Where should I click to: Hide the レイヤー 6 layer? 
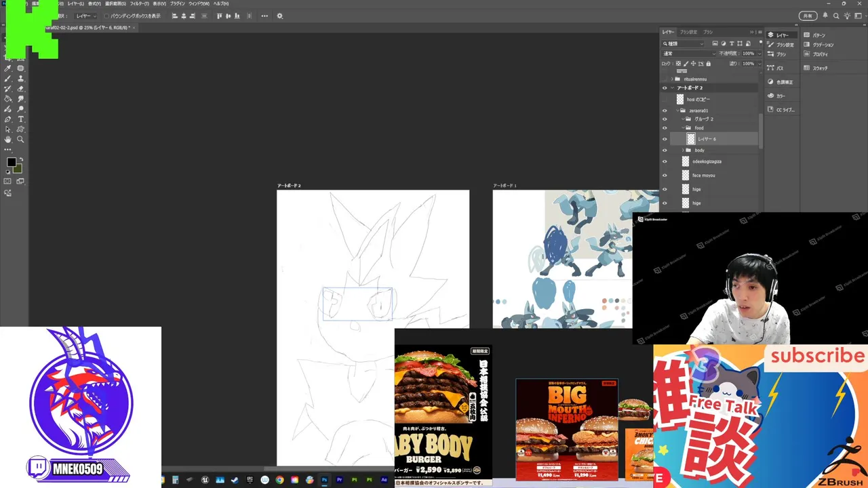(x=665, y=139)
